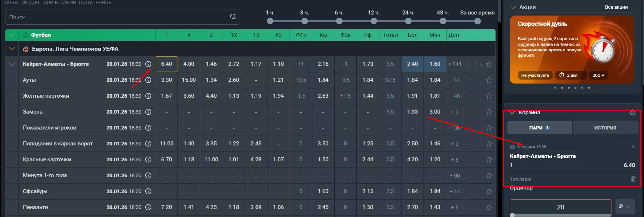Viewport: 644px width, 217px height.
Task: Click the Не участвуете promo button
Action: (535, 75)
